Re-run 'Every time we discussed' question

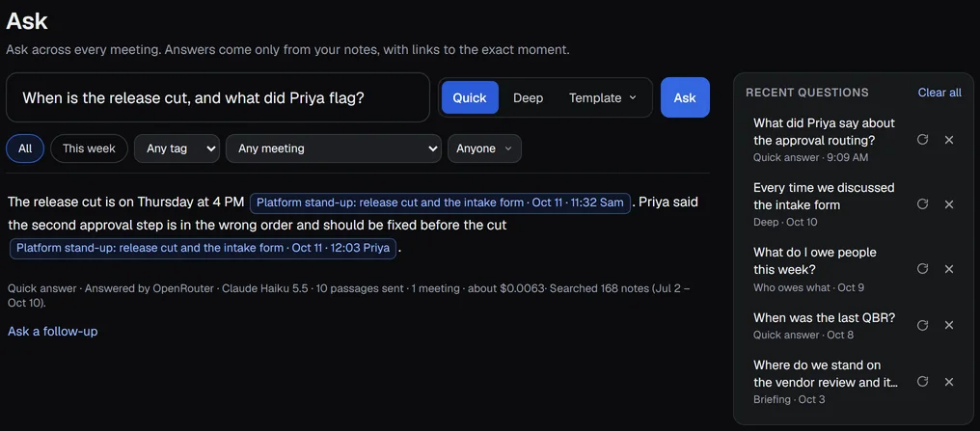pos(922,203)
